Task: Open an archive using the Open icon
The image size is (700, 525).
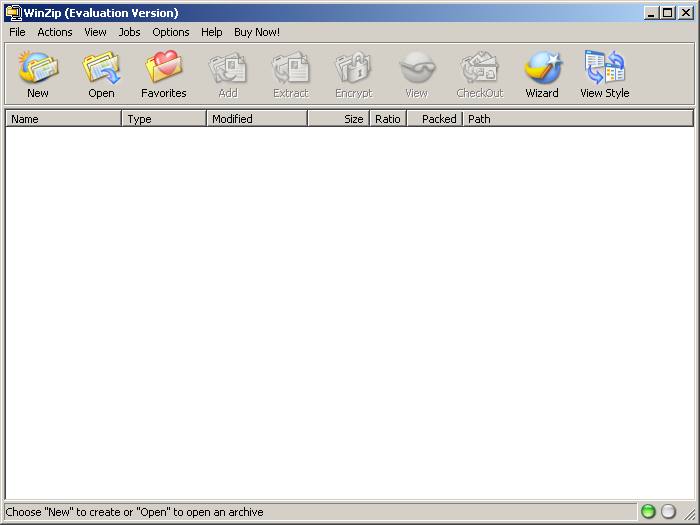Action: pos(101,67)
